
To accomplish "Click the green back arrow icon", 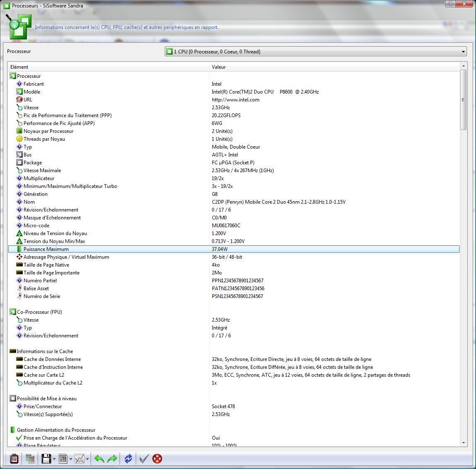I will [99, 459].
